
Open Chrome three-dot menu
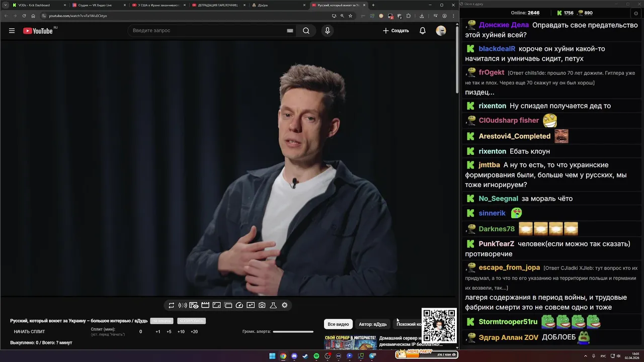click(x=453, y=16)
